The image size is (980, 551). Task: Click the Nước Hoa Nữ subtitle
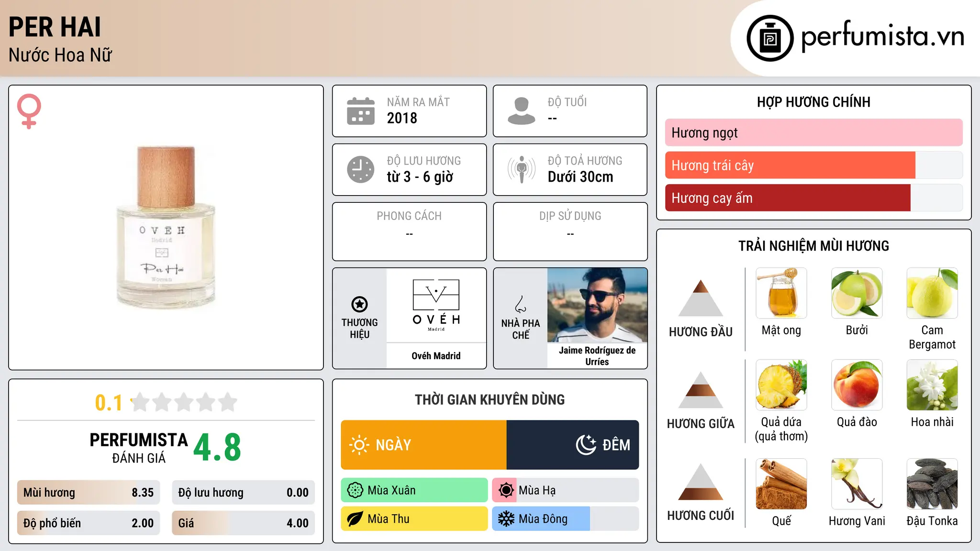[x=60, y=55]
